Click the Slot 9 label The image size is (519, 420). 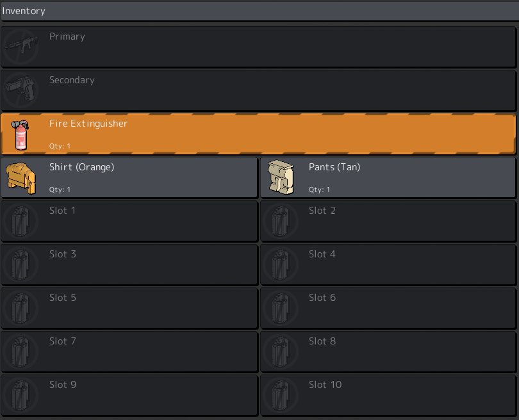[63, 385]
